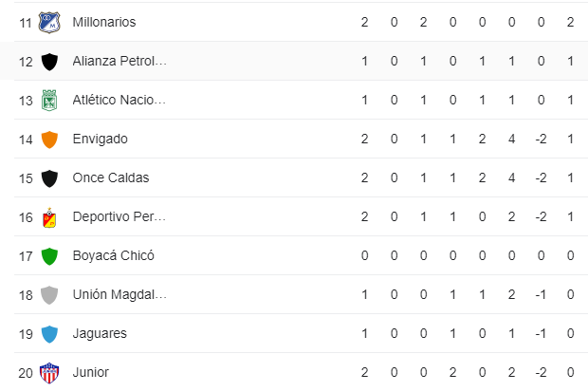This screenshot has width=588, height=392.
Task: Click the Millonarios team crest
Action: (49, 23)
